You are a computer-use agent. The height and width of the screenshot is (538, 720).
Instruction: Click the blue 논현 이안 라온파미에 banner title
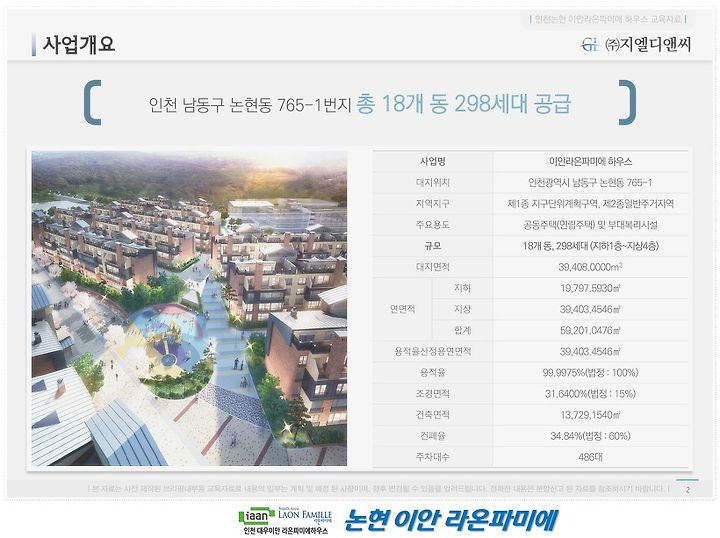click(451, 520)
